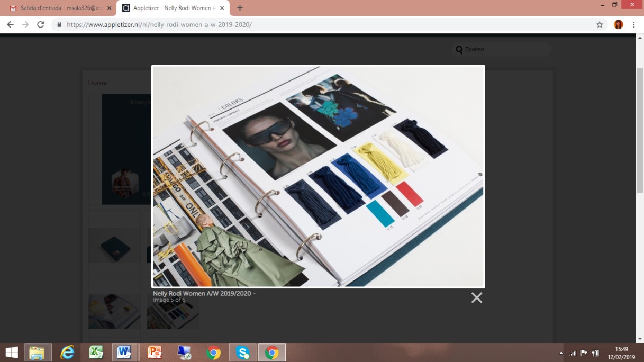Open the Windows Start menu
This screenshot has width=644, height=362.
coord(11,352)
